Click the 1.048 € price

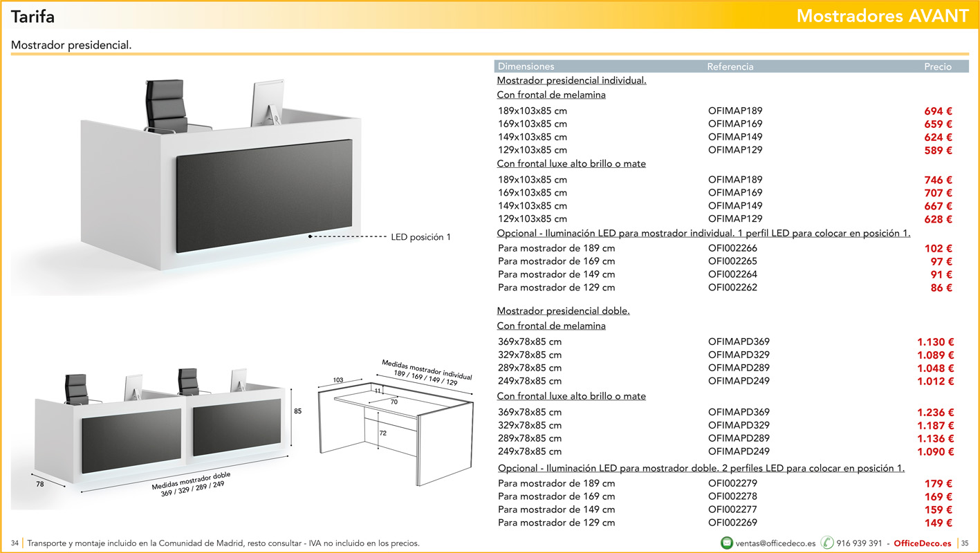click(936, 368)
